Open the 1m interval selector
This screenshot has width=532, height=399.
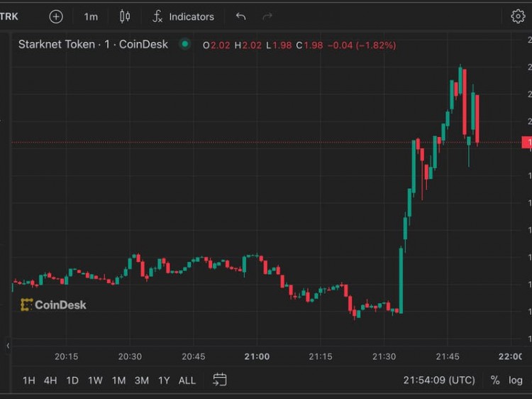pyautogui.click(x=91, y=16)
